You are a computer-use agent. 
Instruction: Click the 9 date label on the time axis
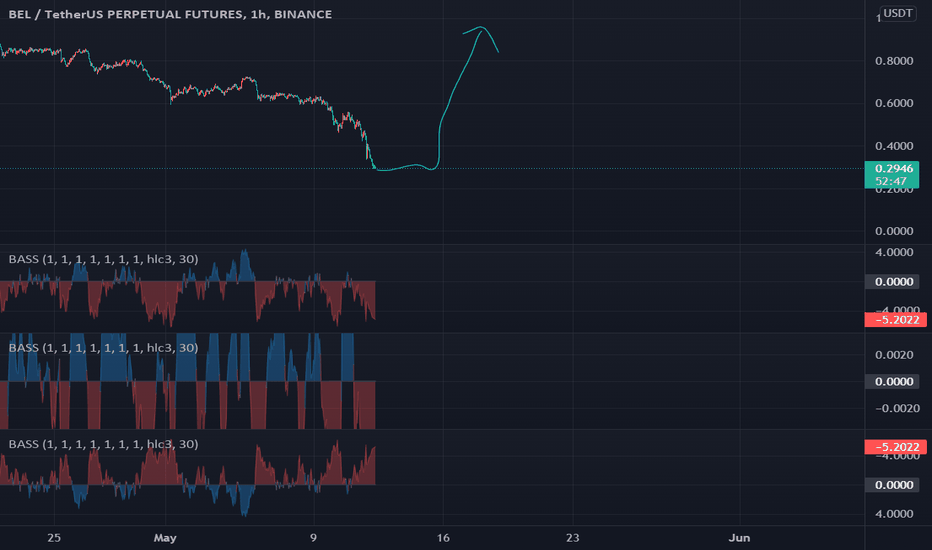tap(313, 538)
